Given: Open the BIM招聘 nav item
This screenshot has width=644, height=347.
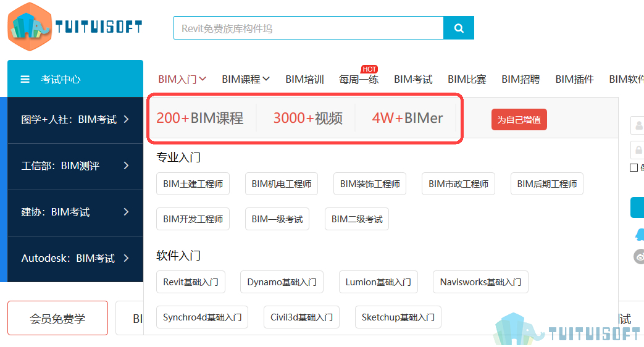Looking at the screenshot, I should tap(521, 79).
